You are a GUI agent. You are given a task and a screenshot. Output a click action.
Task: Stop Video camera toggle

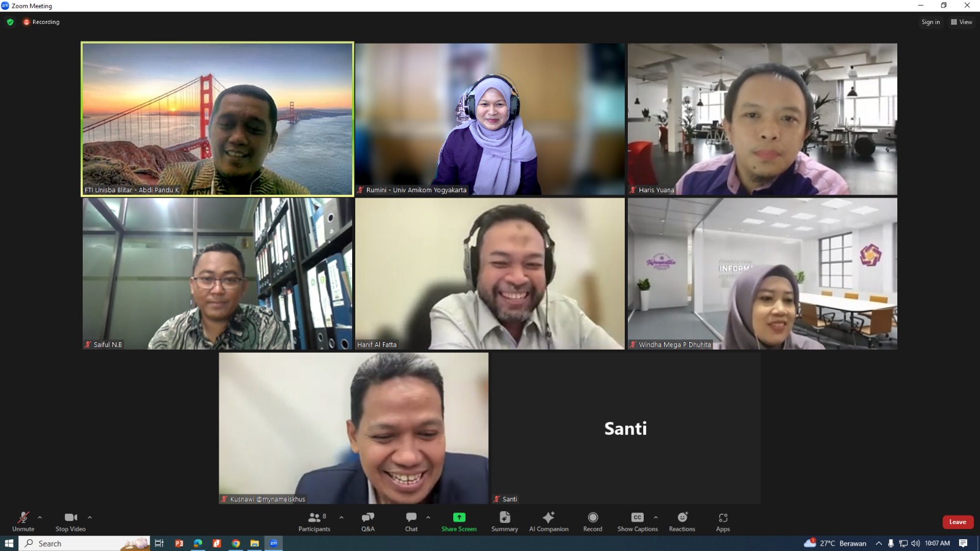pyautogui.click(x=70, y=521)
